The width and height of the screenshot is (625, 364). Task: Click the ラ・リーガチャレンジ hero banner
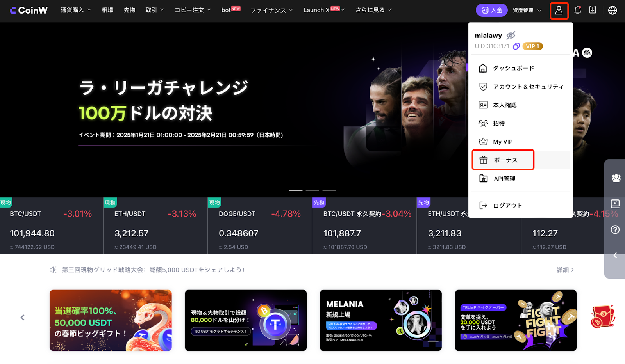(234, 110)
